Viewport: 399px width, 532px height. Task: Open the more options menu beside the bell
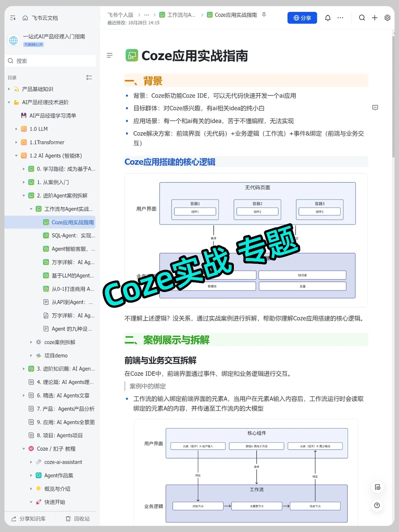(x=340, y=18)
